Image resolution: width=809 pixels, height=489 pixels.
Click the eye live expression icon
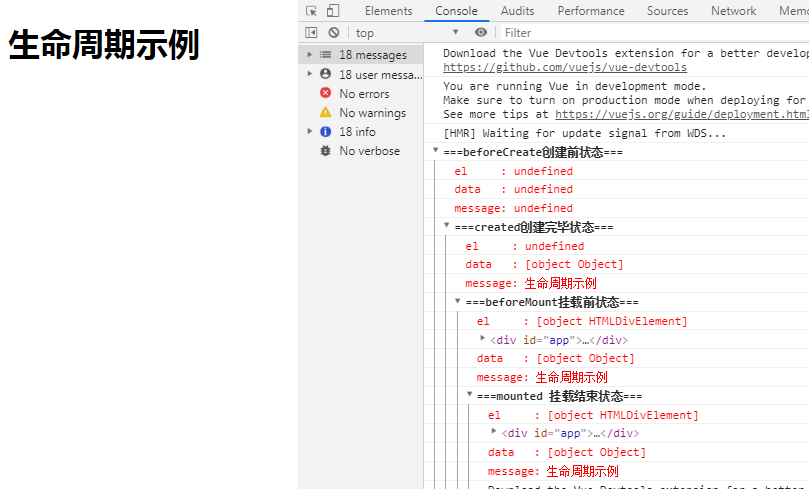point(481,32)
